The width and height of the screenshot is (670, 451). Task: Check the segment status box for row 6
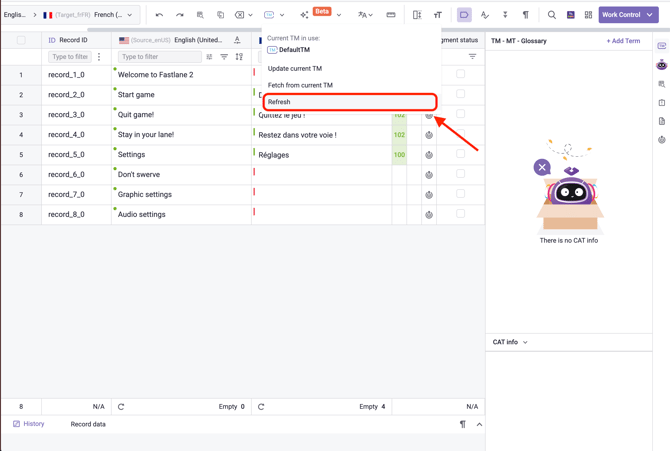pyautogui.click(x=461, y=174)
